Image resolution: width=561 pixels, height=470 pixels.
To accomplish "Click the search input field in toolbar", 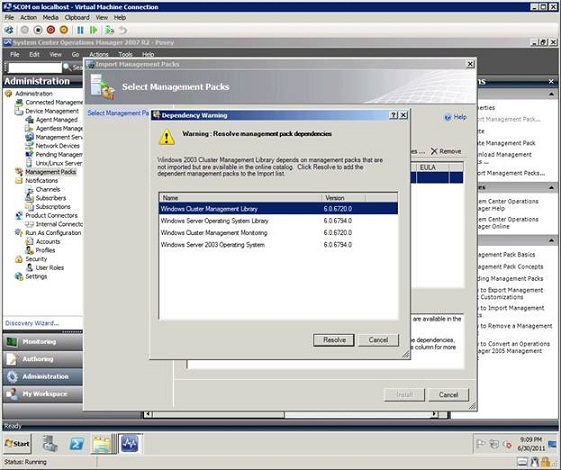I will [x=35, y=67].
